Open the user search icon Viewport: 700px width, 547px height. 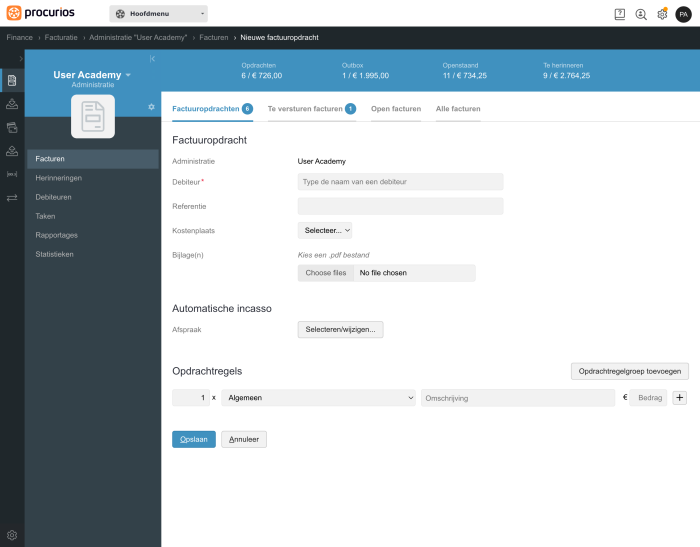coord(641,14)
